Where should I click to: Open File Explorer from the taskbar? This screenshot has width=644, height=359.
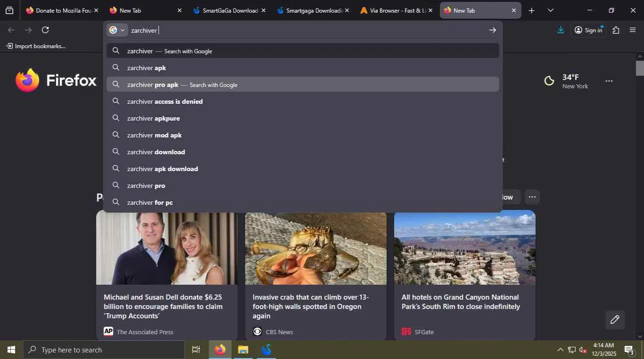click(x=243, y=350)
